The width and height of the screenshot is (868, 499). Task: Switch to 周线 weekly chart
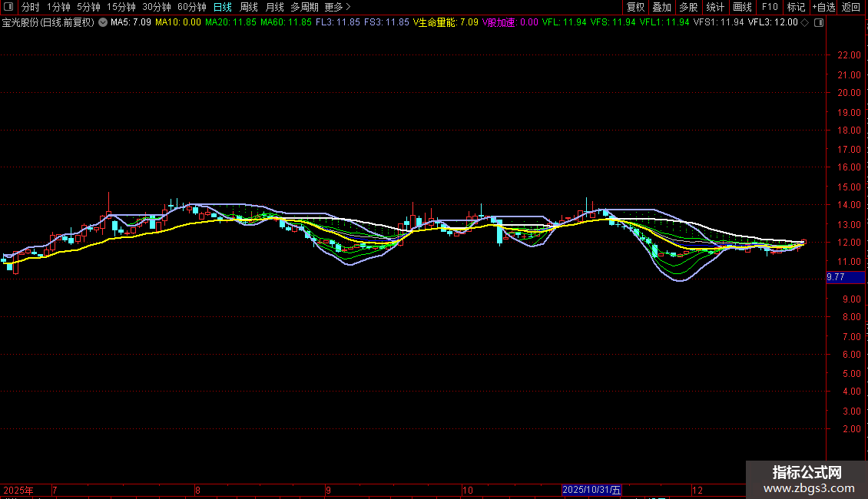(249, 7)
